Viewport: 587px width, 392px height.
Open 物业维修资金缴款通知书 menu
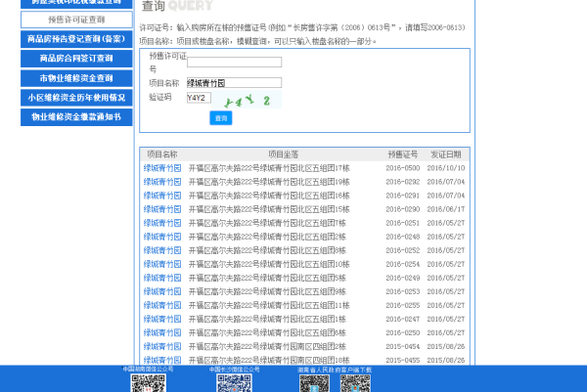point(76,117)
